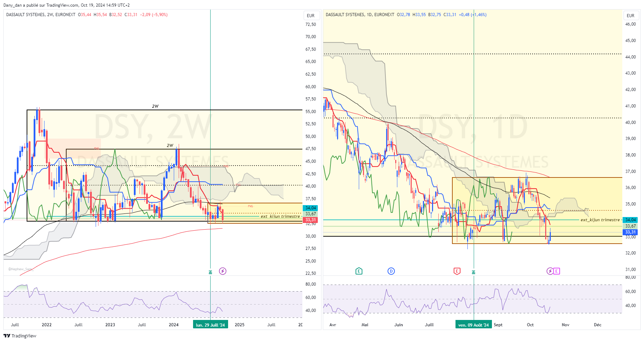Click the Avr label on 1D time axis
The width and height of the screenshot is (644, 342).
pos(333,325)
